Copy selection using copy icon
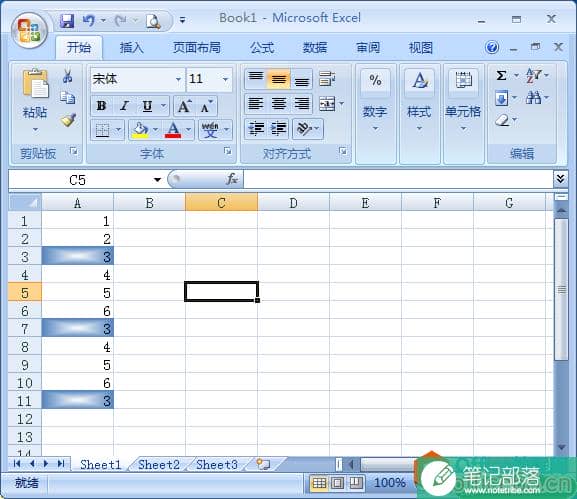577x499 pixels. (68, 98)
